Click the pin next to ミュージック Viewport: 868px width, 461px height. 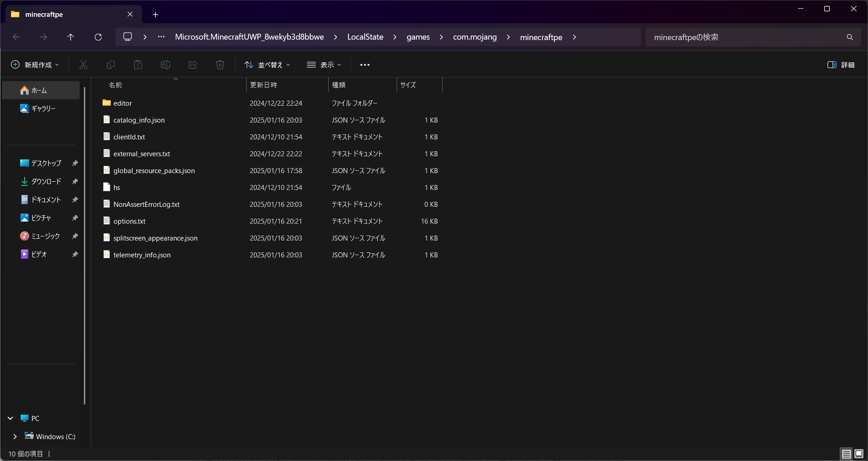pyautogui.click(x=75, y=236)
